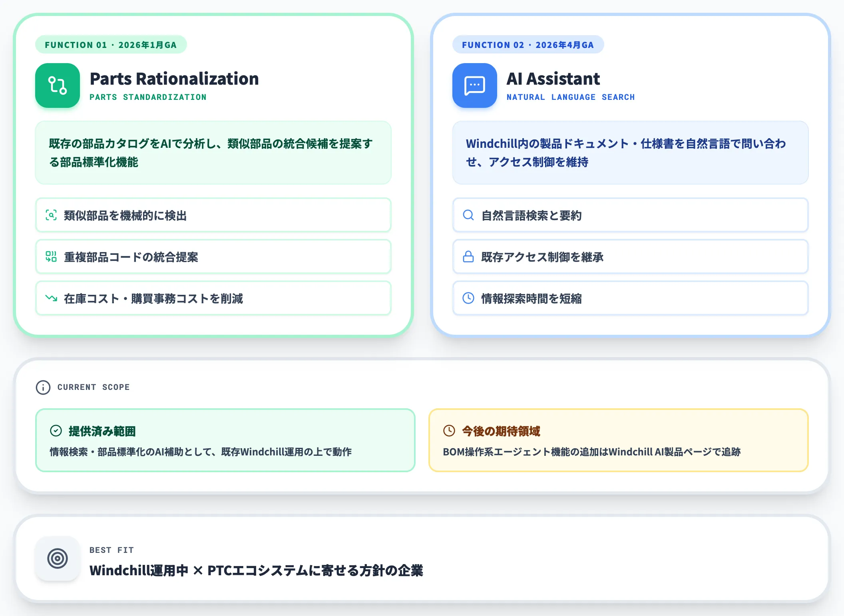
Task: Select the FUNCTION 01 · 2026年1月GA badge
Action: point(111,45)
